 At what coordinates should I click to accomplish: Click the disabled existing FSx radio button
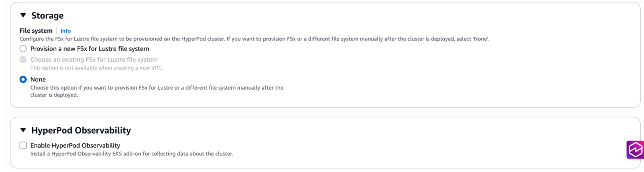coord(23,60)
